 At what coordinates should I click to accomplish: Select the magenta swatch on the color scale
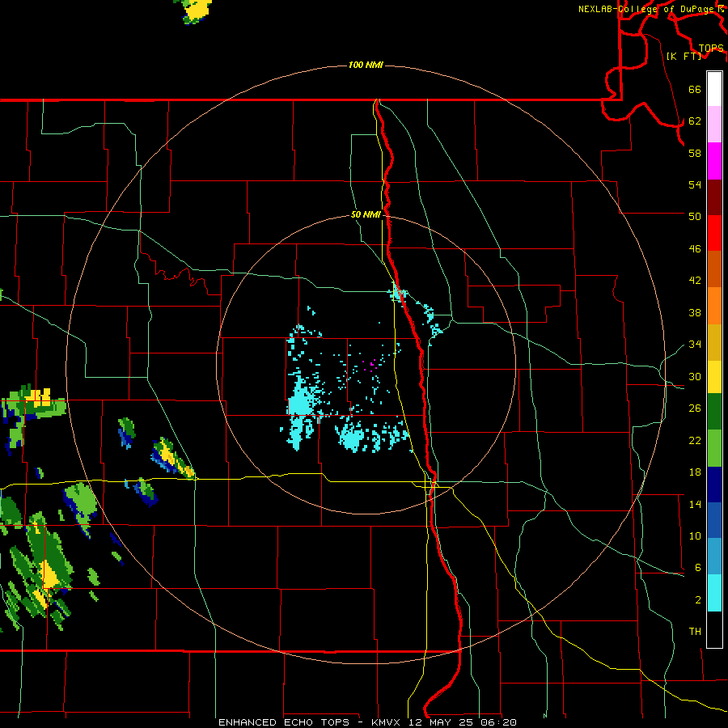pyautogui.click(x=714, y=161)
